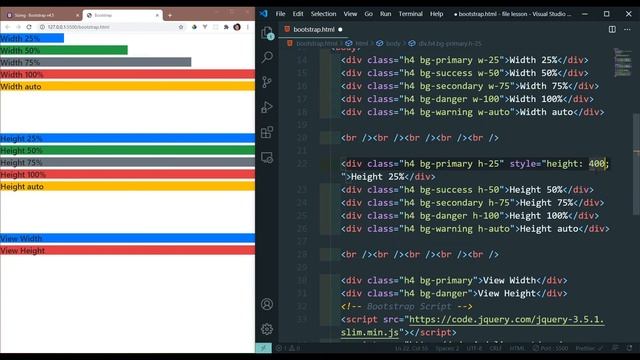Switch to the Bootstrap Chrome tab
Viewport: 640px width, 360px height.
tap(122, 15)
